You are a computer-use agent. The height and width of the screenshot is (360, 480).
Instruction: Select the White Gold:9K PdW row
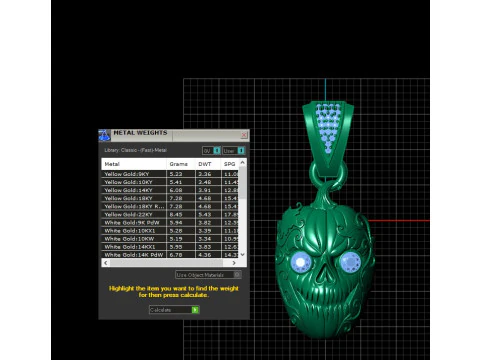170,222
